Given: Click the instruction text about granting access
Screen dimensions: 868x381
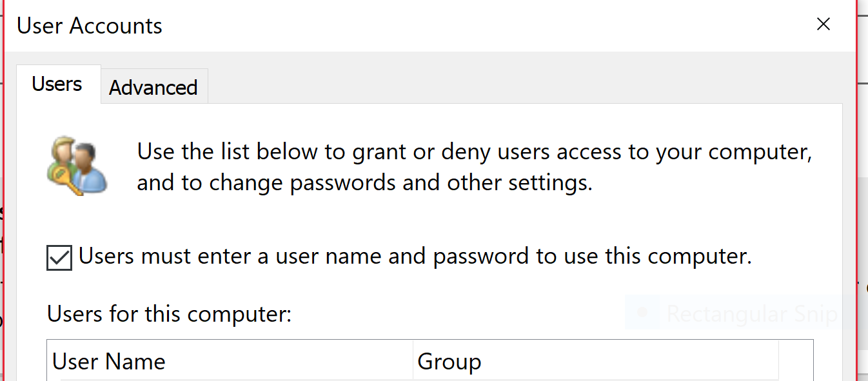Looking at the screenshot, I should [474, 166].
